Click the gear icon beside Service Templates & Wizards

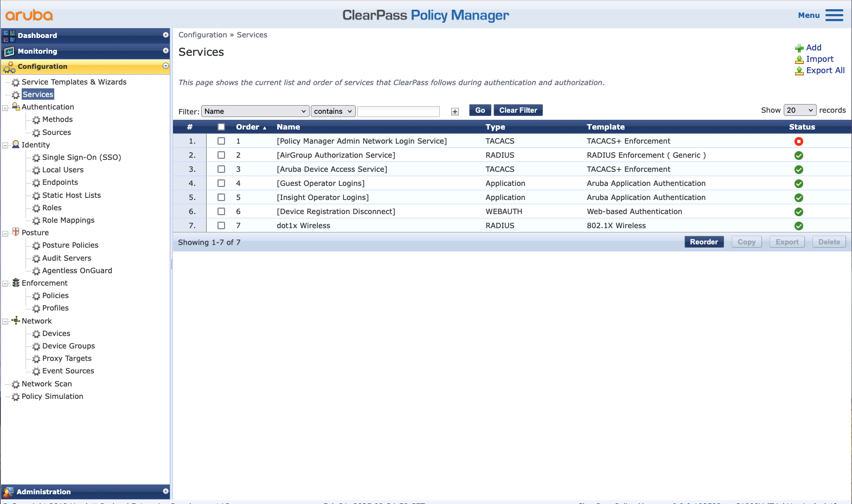[16, 82]
